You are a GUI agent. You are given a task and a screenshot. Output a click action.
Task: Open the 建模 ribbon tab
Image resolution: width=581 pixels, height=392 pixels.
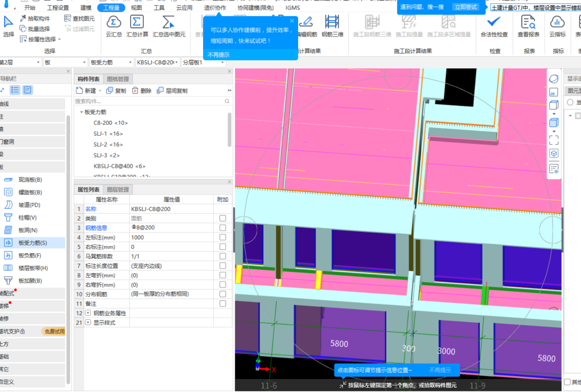pyautogui.click(x=86, y=8)
